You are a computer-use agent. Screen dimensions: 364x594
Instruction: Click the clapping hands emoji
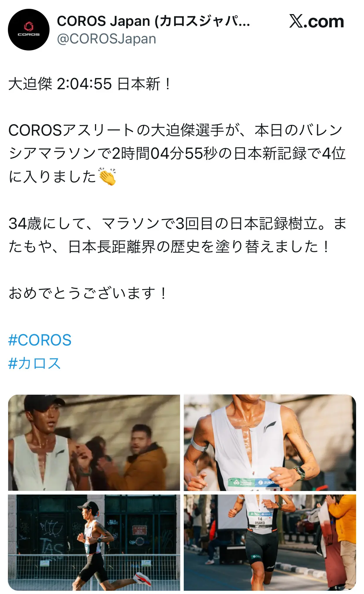[x=107, y=177]
